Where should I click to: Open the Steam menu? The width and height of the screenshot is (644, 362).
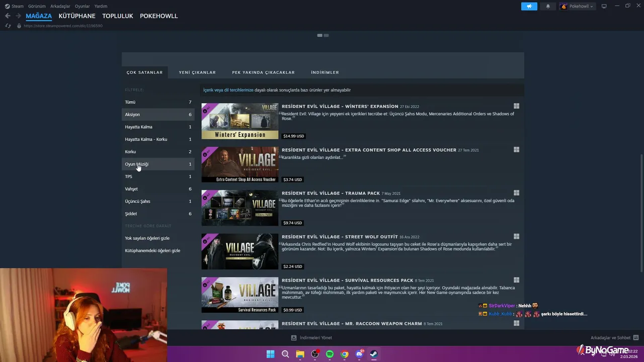point(14,6)
